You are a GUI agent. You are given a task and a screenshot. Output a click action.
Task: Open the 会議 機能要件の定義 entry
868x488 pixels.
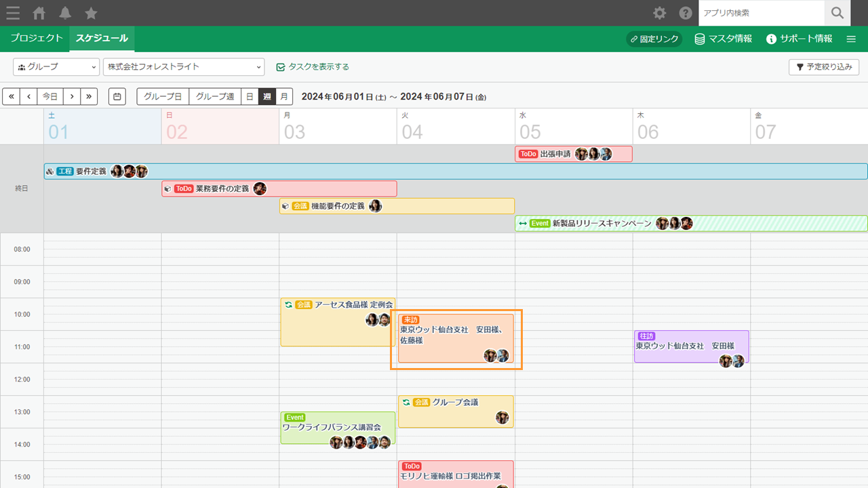397,206
